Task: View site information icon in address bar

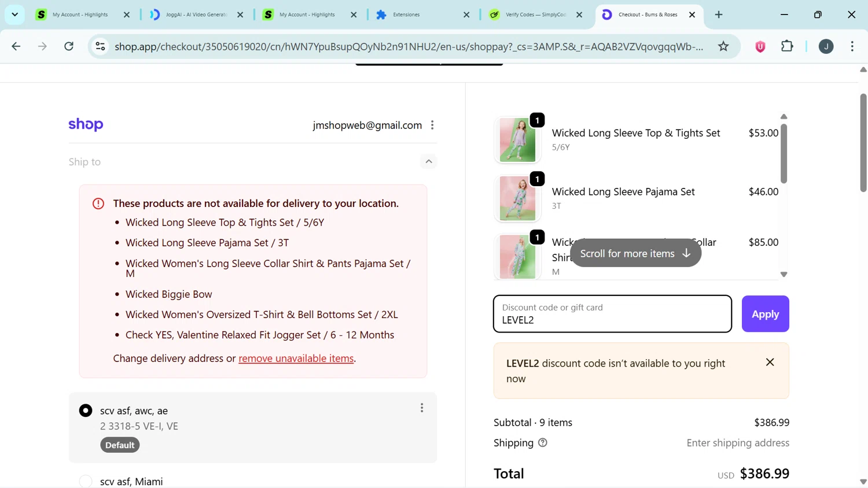Action: pyautogui.click(x=100, y=46)
